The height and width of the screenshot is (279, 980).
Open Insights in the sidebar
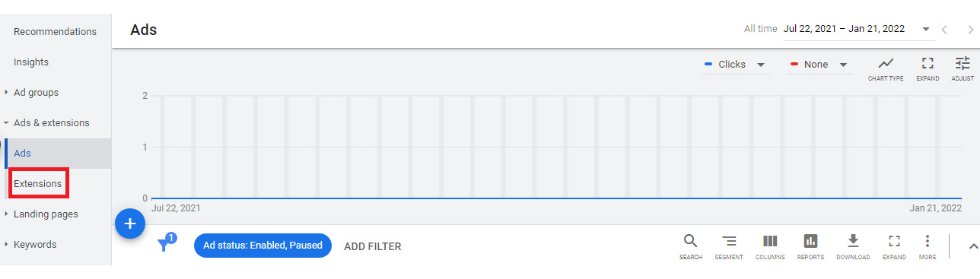click(31, 62)
